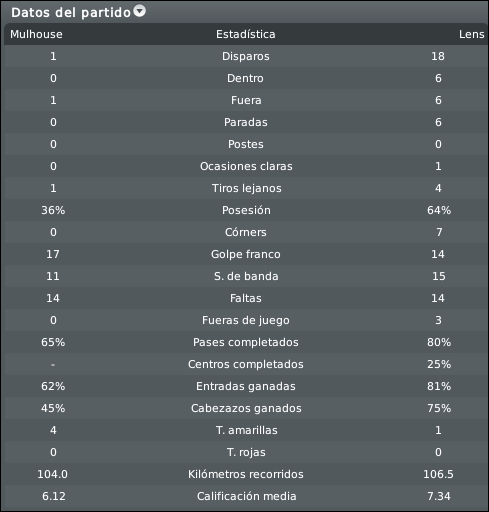This screenshot has width=489, height=512.
Task: Click the Centros completados label
Action: [246, 364]
